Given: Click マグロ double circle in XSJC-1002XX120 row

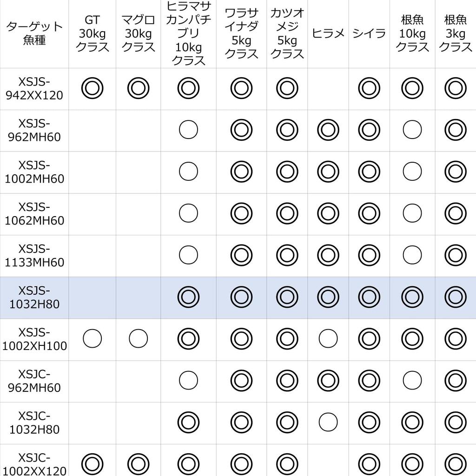Looking at the screenshot, I should point(138,464).
